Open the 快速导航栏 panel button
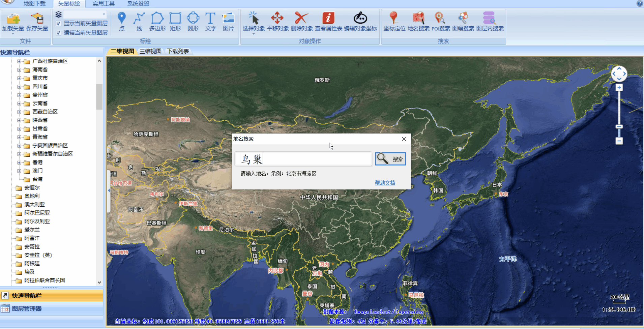 point(52,296)
